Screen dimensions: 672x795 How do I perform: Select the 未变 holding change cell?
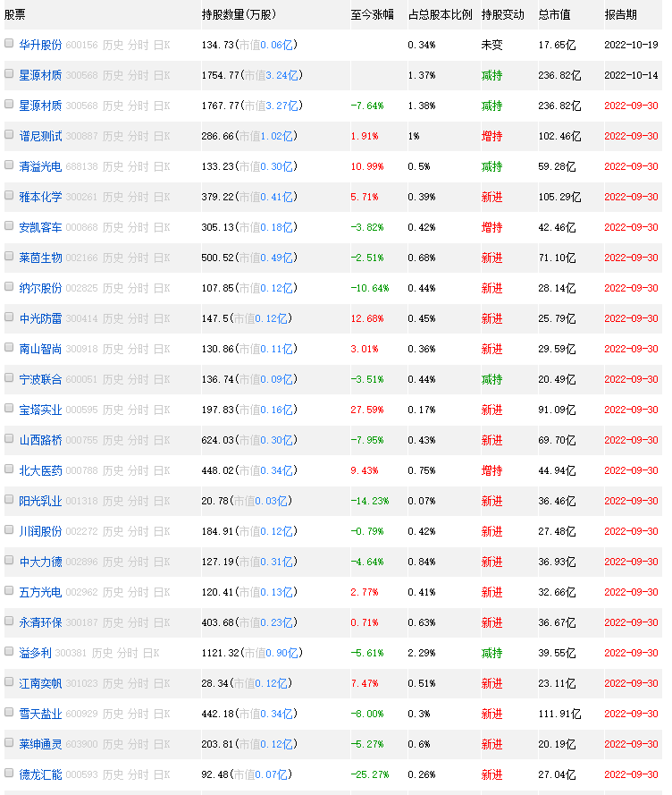pos(492,45)
